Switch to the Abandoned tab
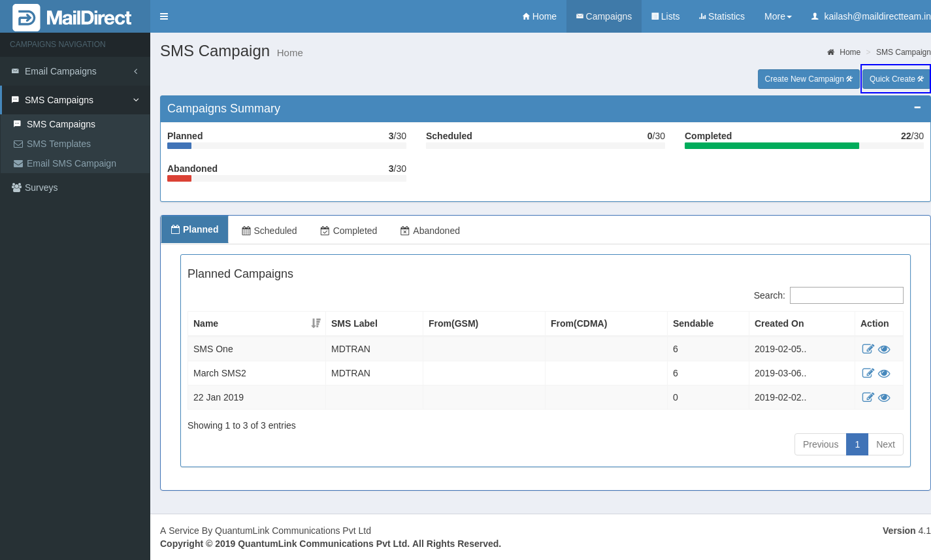 430,231
